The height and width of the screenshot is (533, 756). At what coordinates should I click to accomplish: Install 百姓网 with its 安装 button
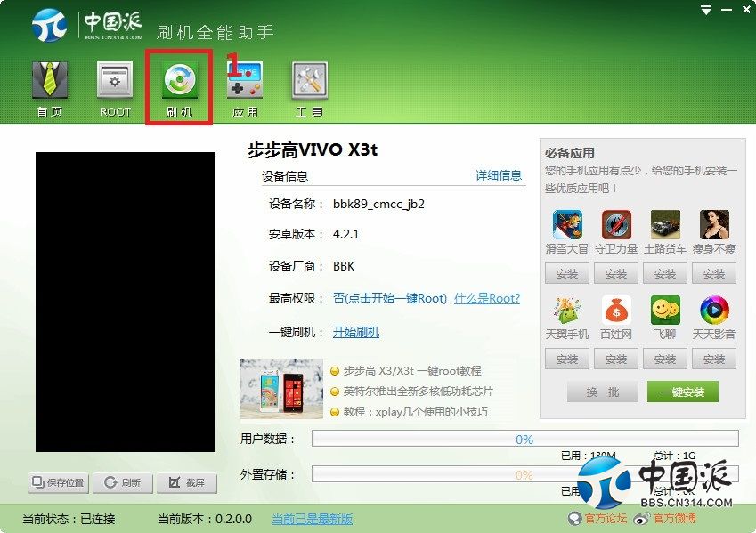[616, 359]
